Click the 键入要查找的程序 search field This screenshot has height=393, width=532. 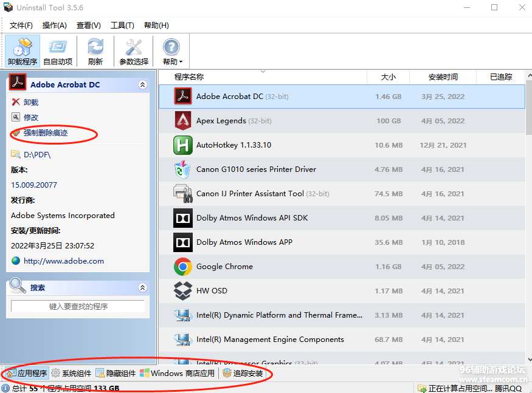tap(78, 307)
